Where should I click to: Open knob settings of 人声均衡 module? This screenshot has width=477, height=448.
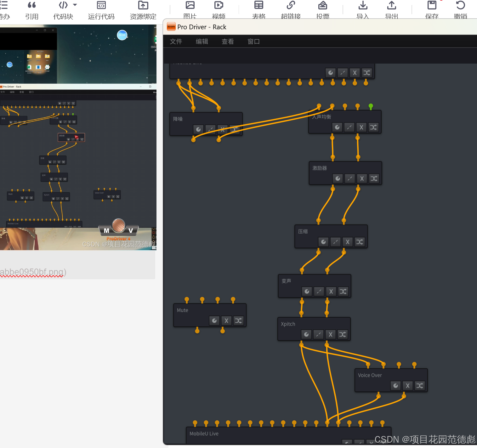(337, 127)
